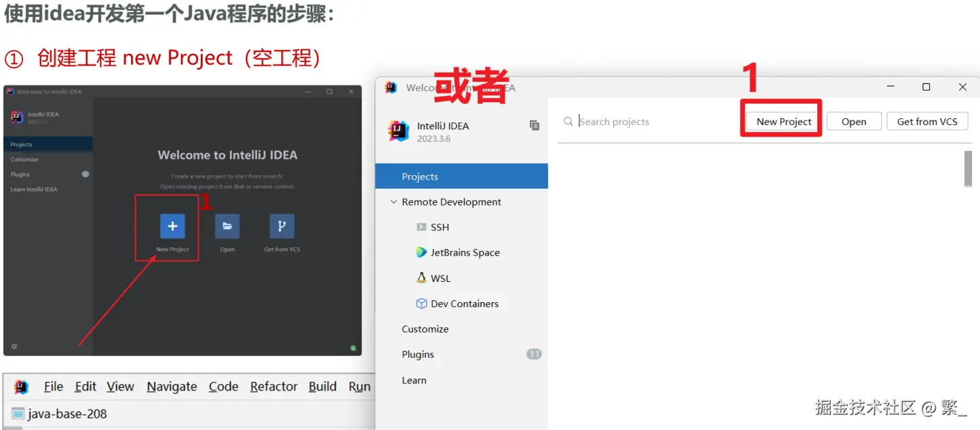Click the Remote Development label
980x430 pixels.
[x=451, y=202]
